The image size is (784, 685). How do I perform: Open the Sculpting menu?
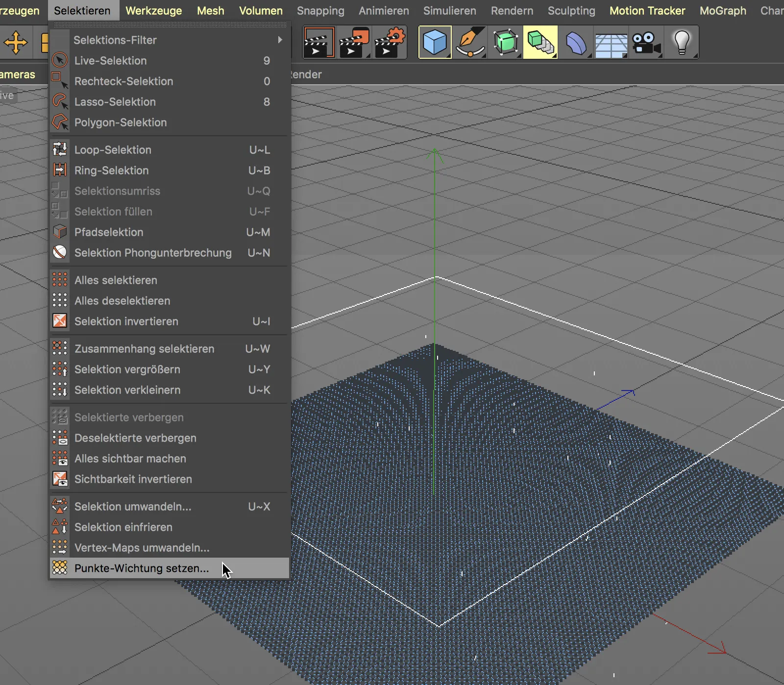571,10
